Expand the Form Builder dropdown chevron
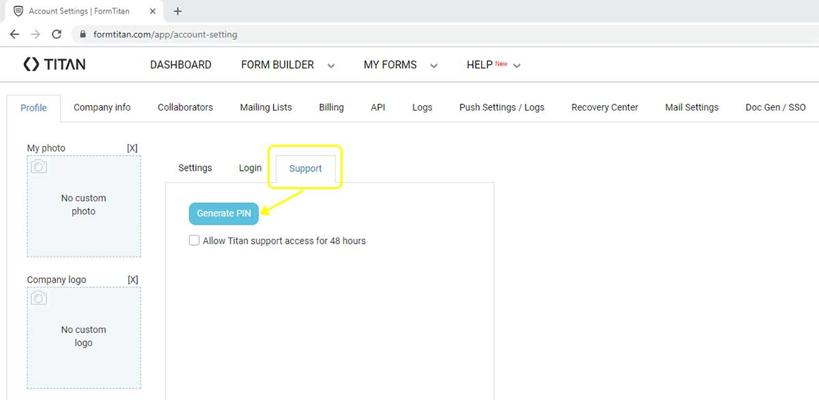819x400 pixels. pyautogui.click(x=330, y=66)
